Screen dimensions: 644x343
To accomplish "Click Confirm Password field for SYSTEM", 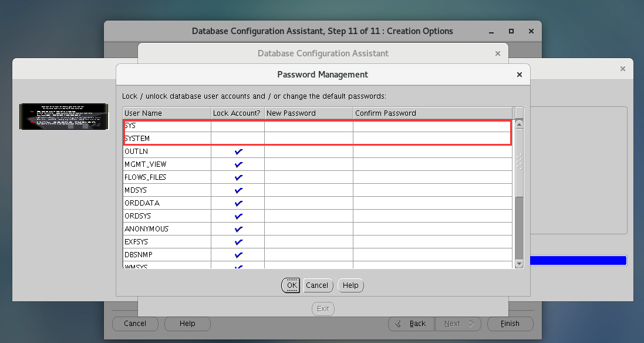I will tap(433, 139).
